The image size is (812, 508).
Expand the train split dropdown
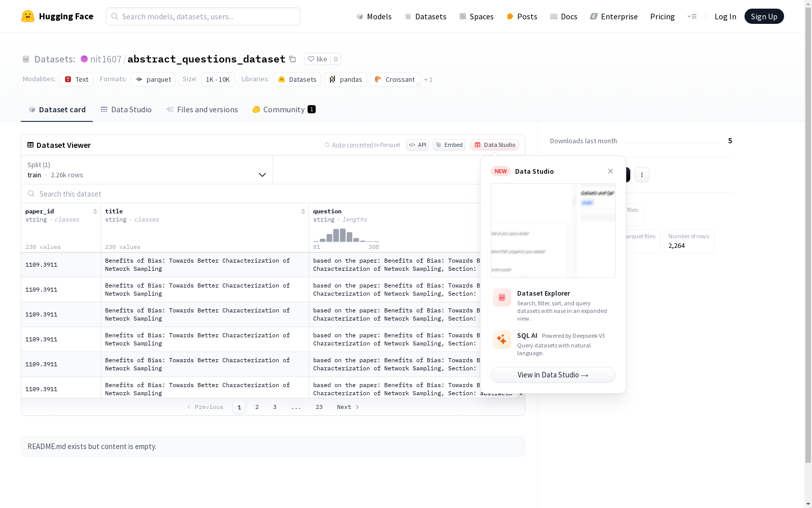pyautogui.click(x=147, y=170)
